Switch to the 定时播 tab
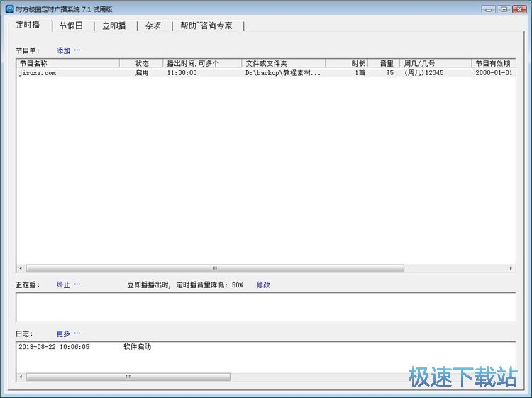 pyautogui.click(x=28, y=25)
